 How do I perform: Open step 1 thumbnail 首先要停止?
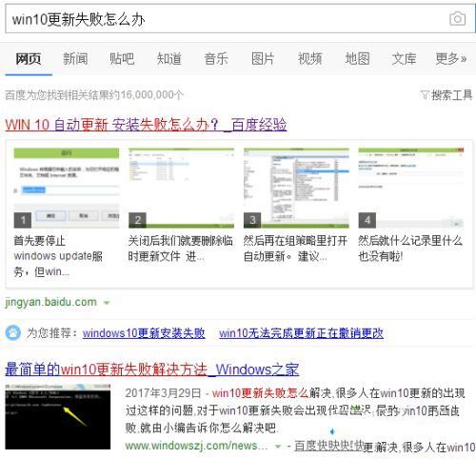point(67,188)
